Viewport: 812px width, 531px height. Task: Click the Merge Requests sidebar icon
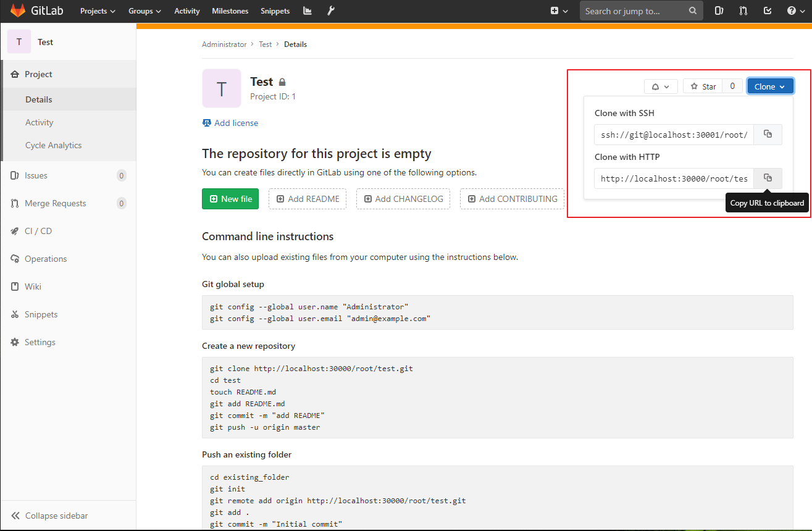pyautogui.click(x=15, y=203)
